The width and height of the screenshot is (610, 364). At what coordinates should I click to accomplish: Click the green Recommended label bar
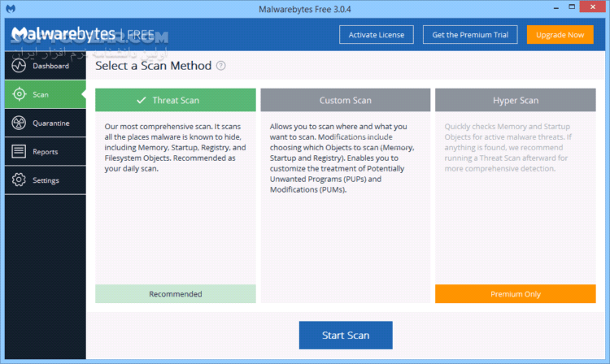(x=175, y=294)
